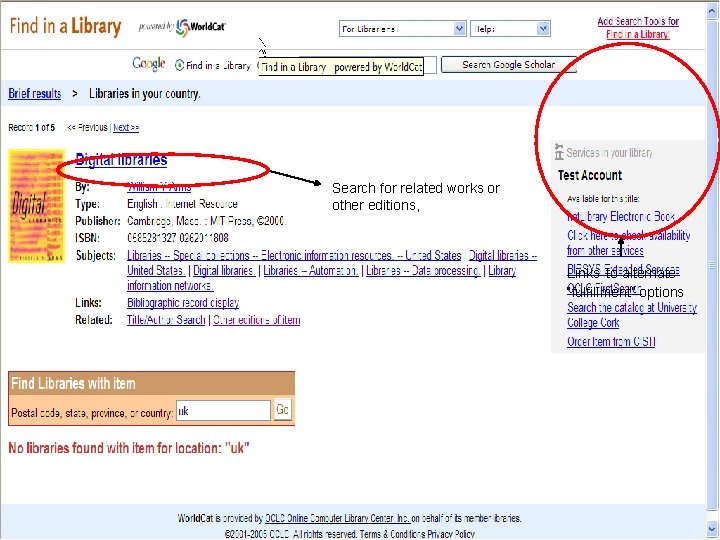Click the Digital Libraries book cover thumbnail
Screen dimensions: 720x540
37,206
